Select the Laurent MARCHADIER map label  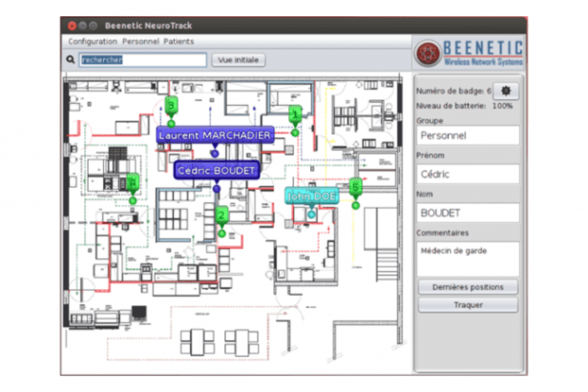point(215,136)
